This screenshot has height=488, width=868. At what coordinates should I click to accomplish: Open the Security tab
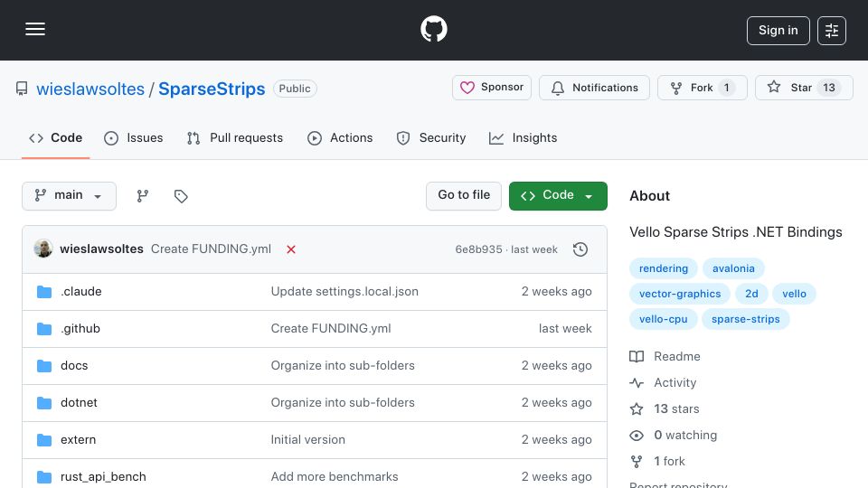pos(431,137)
